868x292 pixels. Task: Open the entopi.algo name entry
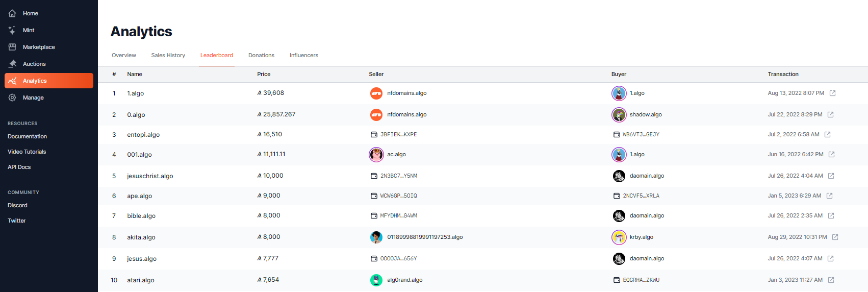pyautogui.click(x=143, y=135)
